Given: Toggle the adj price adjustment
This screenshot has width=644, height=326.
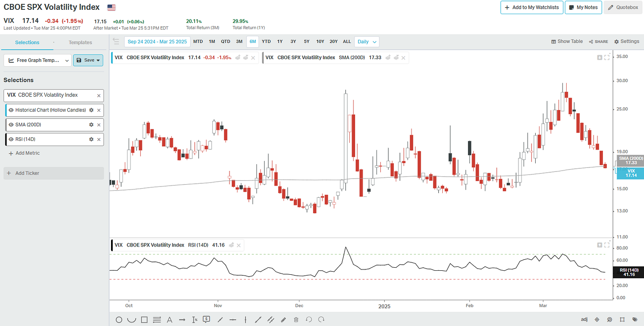Looking at the screenshot, I should click(584, 320).
